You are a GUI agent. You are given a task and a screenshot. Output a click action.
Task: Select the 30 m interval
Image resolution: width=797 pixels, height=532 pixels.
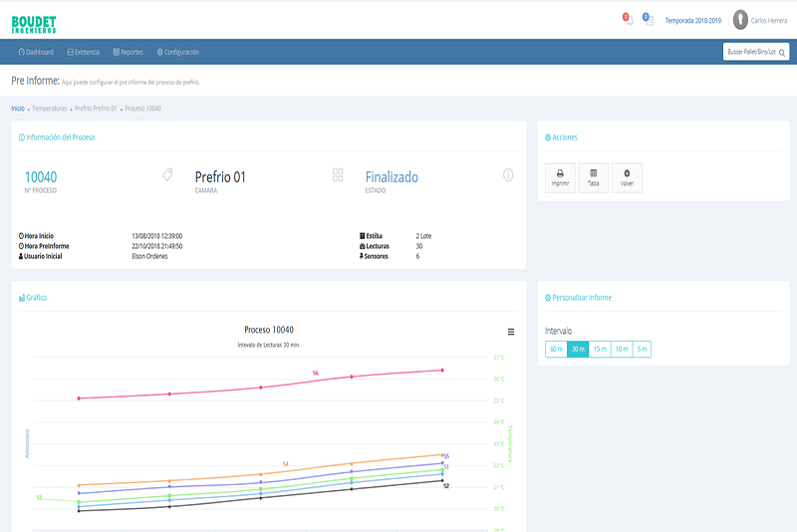pos(578,349)
